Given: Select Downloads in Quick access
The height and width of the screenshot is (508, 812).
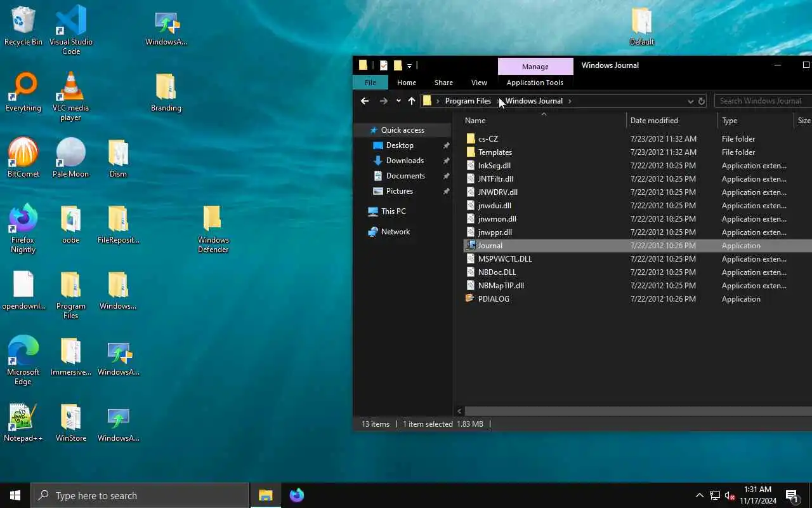Looking at the screenshot, I should click(x=405, y=161).
